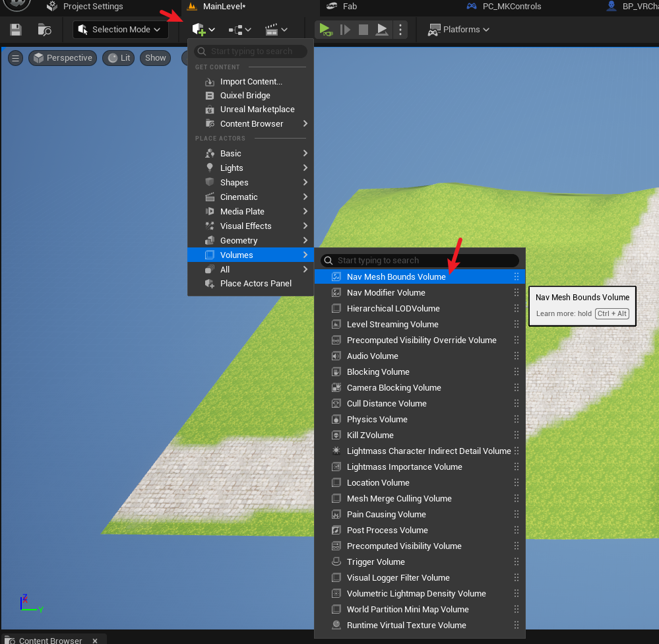The height and width of the screenshot is (644, 659).
Task: Expand the Visual Effects submenu
Action: [x=251, y=226]
